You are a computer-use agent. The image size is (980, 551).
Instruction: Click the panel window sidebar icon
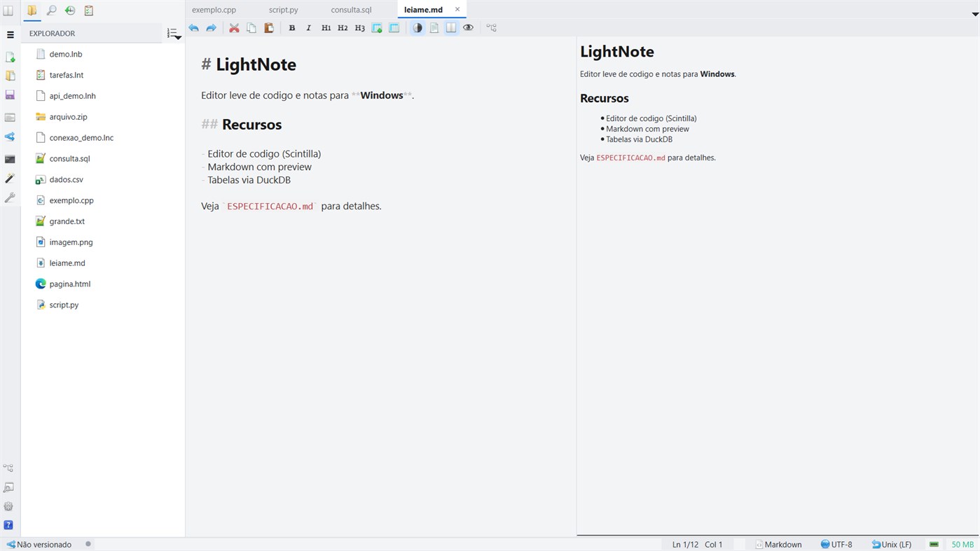click(x=10, y=118)
